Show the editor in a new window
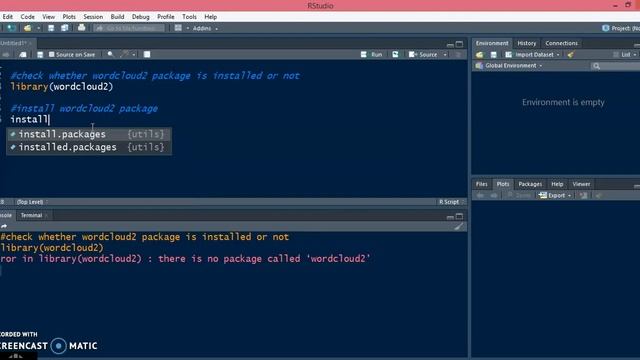 pyautogui.click(x=23, y=54)
